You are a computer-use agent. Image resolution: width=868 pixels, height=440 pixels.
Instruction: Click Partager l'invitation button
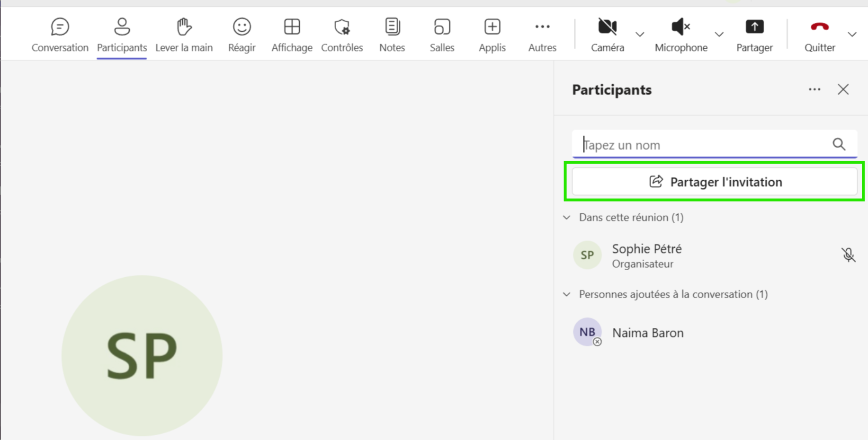(x=715, y=182)
